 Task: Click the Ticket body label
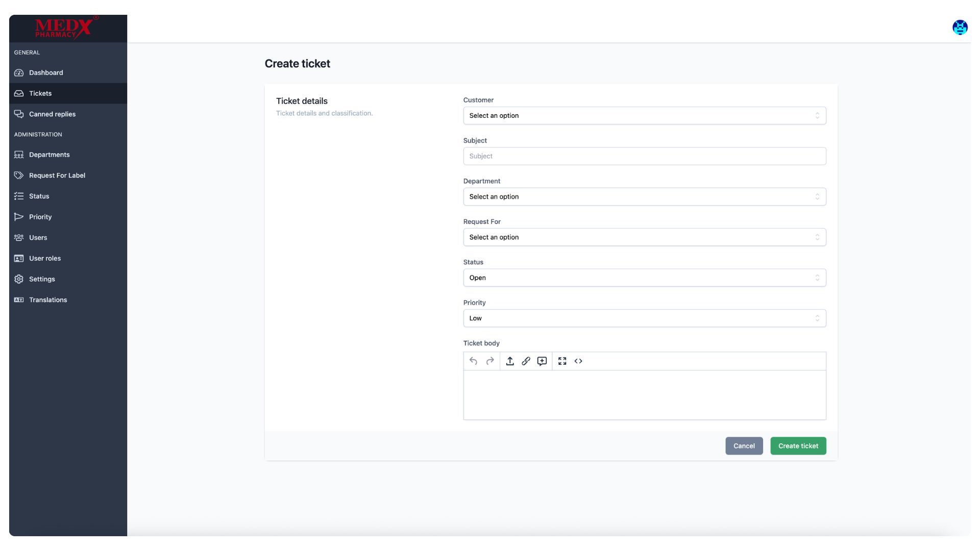[x=481, y=343]
